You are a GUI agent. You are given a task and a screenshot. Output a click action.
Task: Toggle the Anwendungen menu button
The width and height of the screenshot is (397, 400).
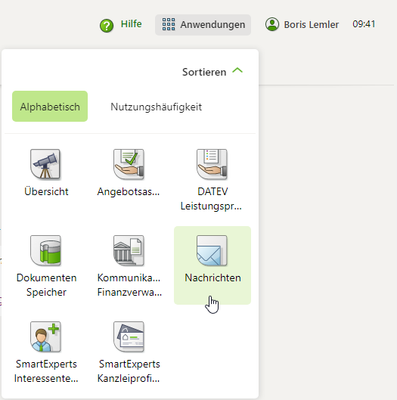click(203, 25)
